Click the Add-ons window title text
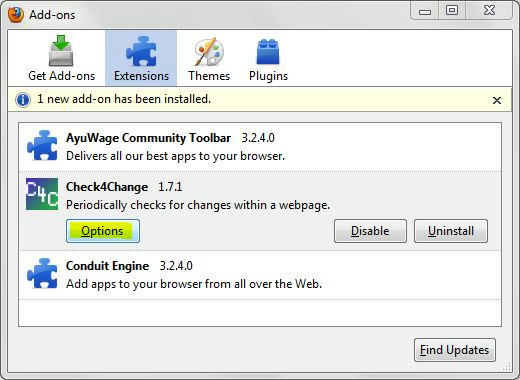Viewport: 520px width, 380px height. click(x=52, y=15)
